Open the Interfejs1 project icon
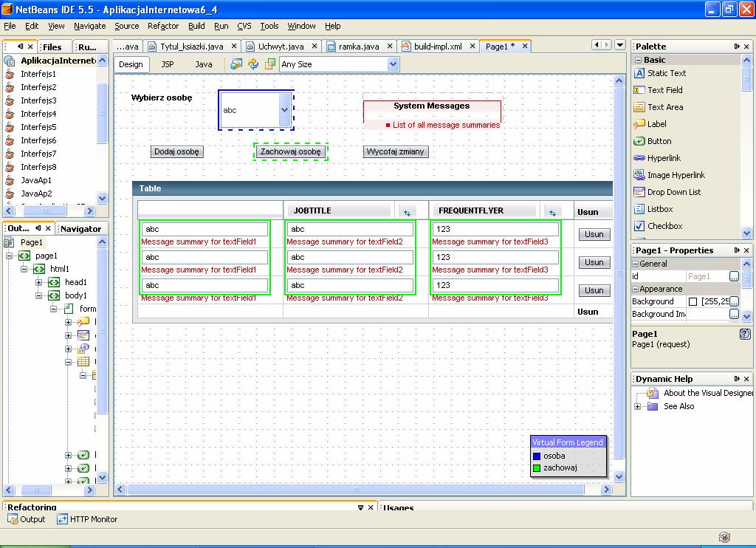This screenshot has height=548, width=756. [10, 74]
